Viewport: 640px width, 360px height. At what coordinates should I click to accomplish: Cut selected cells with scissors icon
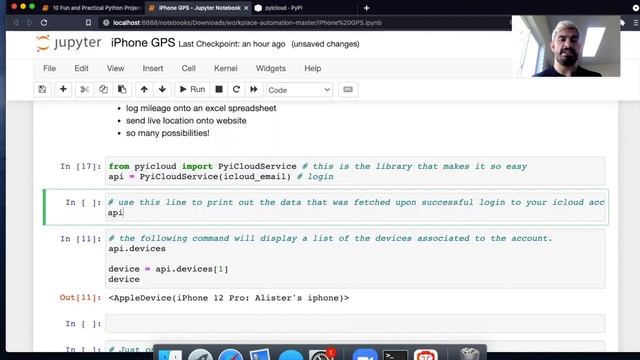pos(84,89)
